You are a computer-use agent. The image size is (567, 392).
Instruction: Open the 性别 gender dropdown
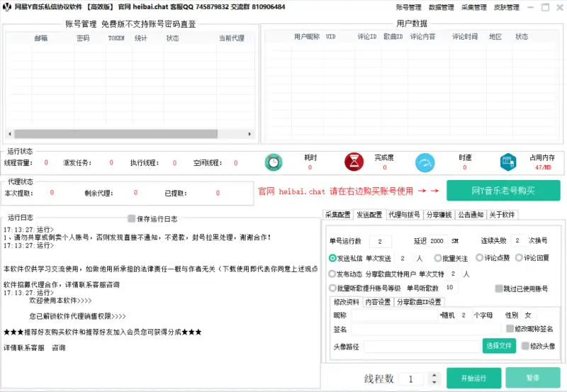click(x=529, y=315)
